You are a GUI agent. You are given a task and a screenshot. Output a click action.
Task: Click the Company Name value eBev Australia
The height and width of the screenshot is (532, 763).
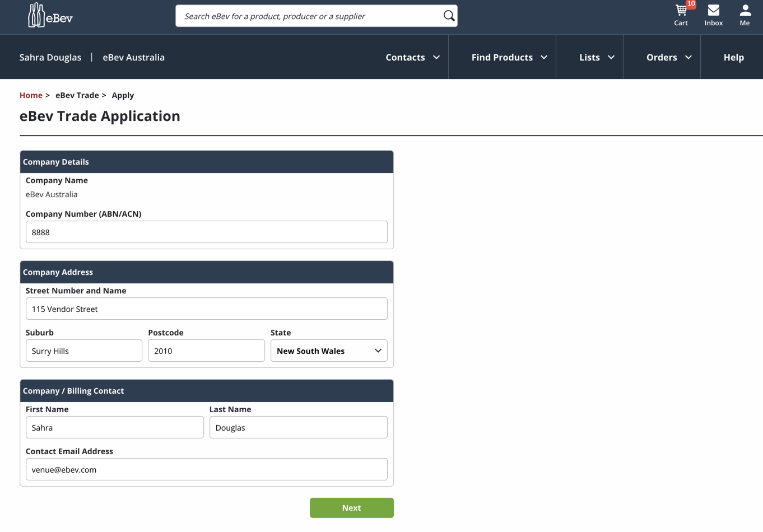(52, 194)
